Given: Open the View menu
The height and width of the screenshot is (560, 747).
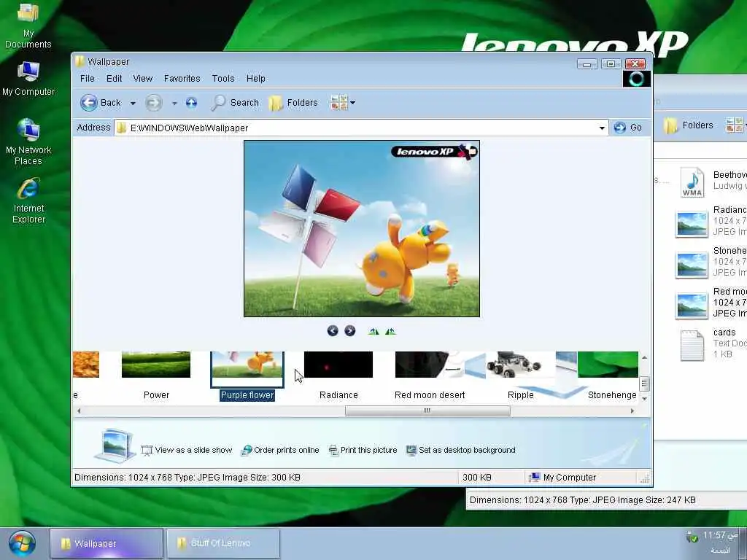Looking at the screenshot, I should 142,79.
